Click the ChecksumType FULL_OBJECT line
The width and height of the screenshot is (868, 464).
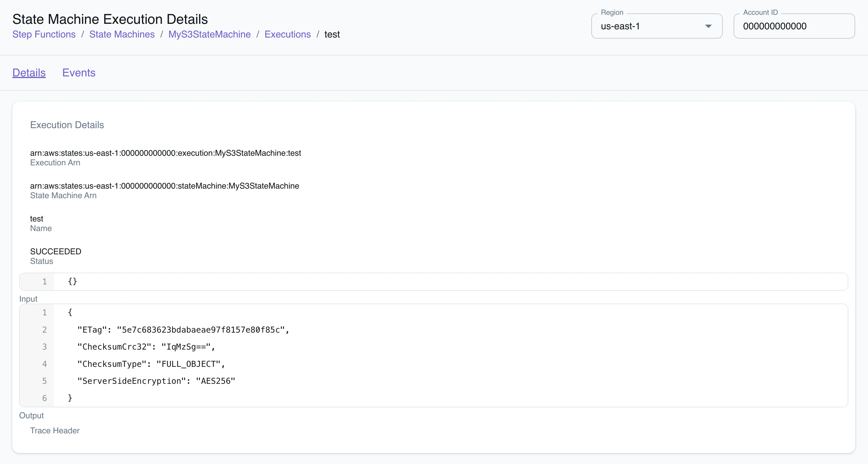point(151,364)
